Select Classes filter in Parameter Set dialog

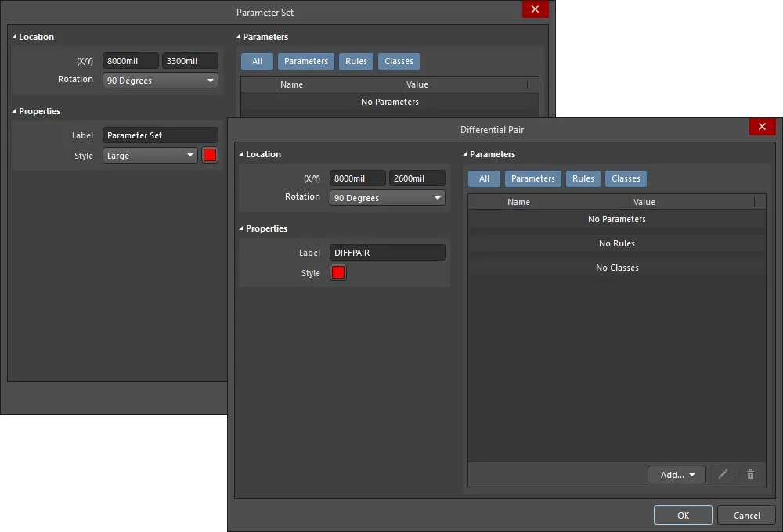[399, 61]
